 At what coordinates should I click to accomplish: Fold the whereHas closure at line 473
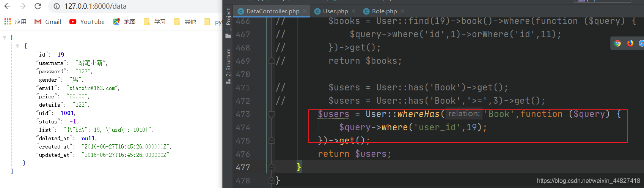pos(272,114)
